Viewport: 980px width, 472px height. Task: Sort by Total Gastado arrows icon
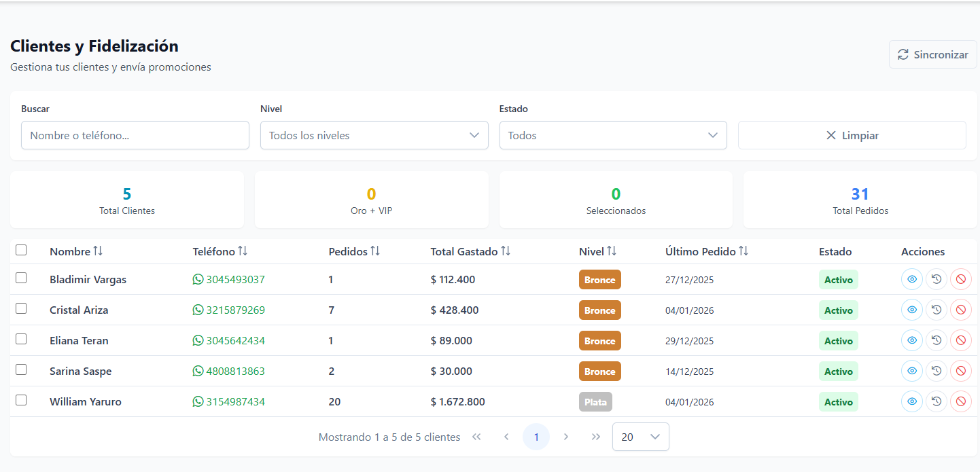[x=505, y=251]
